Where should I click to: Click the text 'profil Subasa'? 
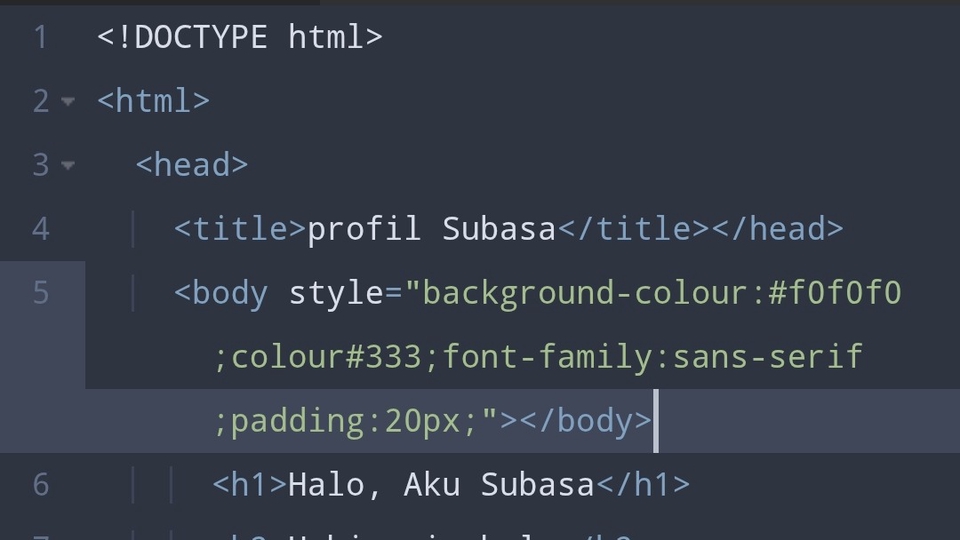click(431, 229)
